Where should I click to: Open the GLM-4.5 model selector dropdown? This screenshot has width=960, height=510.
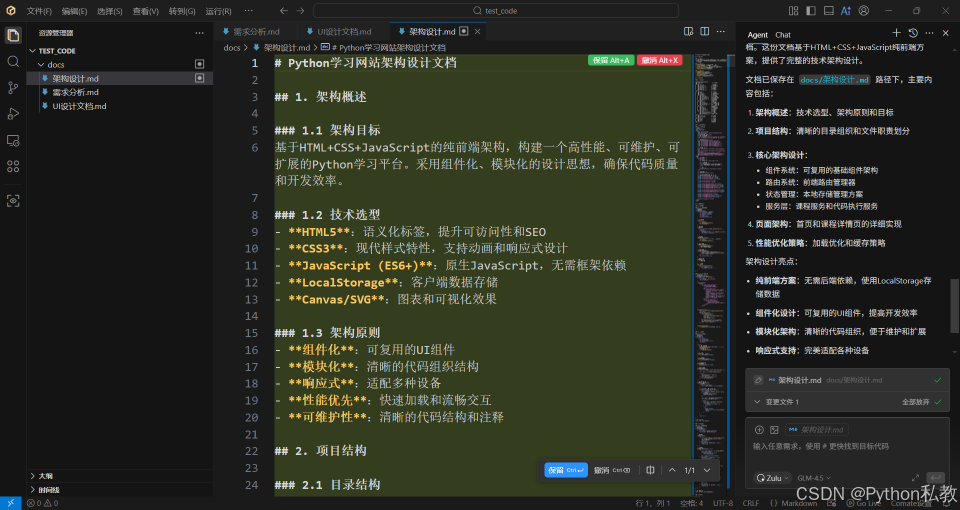812,478
